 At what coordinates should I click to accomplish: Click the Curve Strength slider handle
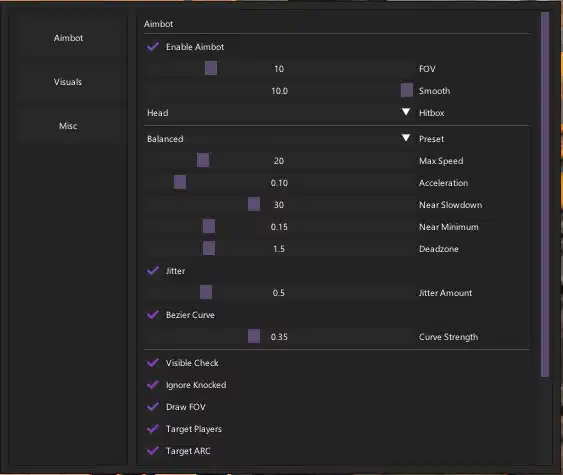point(254,336)
